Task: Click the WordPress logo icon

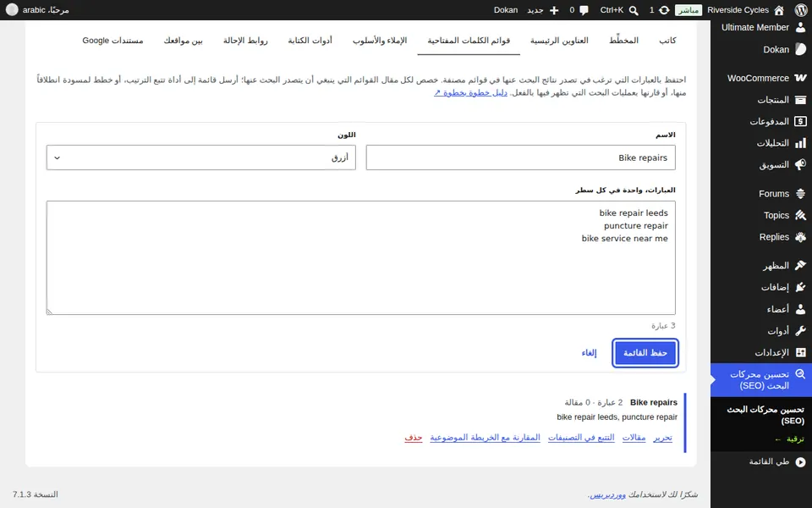Action: 801,10
